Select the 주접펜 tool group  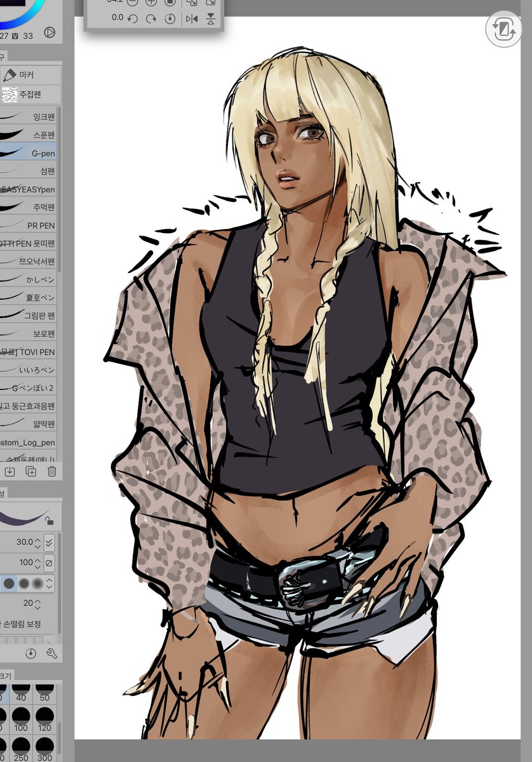pos(30,95)
